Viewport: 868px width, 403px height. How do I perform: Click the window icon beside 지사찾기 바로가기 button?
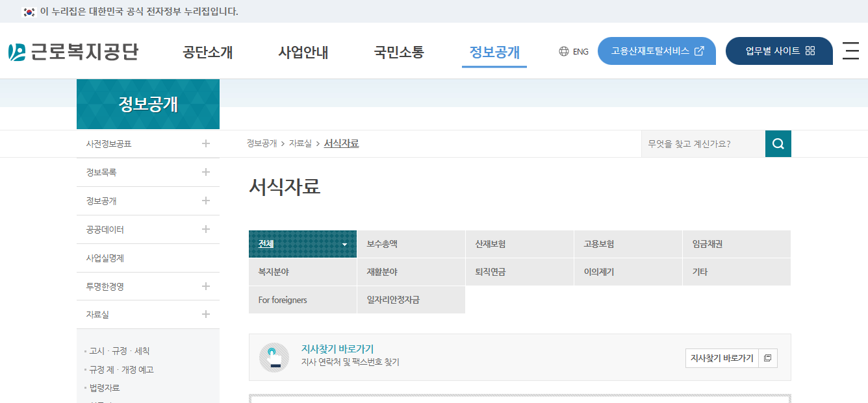coord(769,358)
